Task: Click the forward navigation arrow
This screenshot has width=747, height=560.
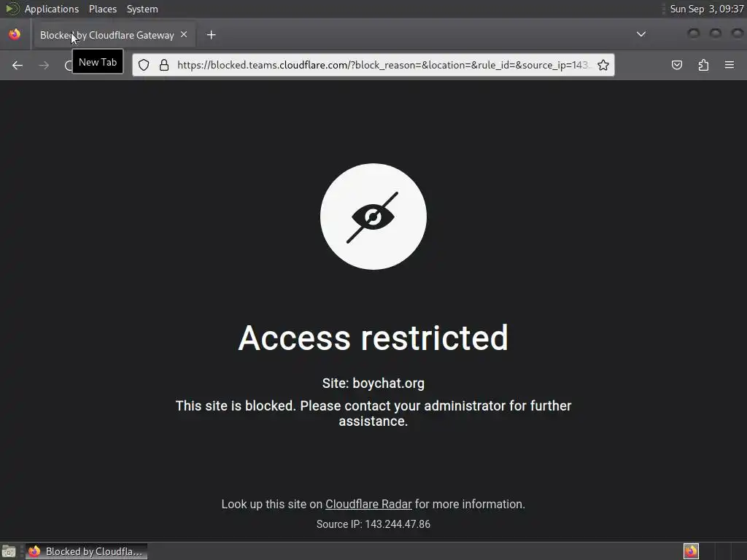Action: coord(44,65)
